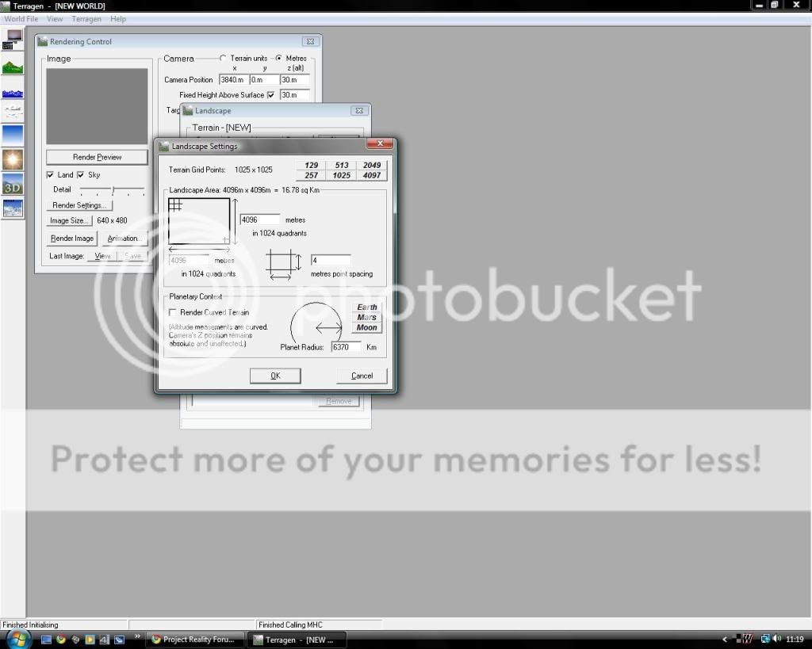
Task: Open the Water settings toolbar icon
Action: click(x=13, y=92)
